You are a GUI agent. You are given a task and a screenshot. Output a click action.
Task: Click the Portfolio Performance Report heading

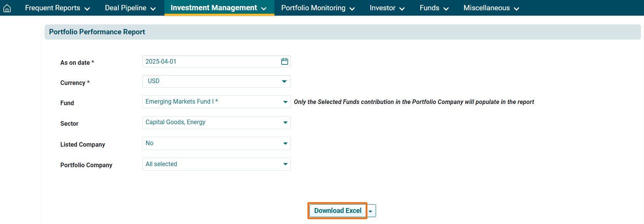click(x=97, y=32)
